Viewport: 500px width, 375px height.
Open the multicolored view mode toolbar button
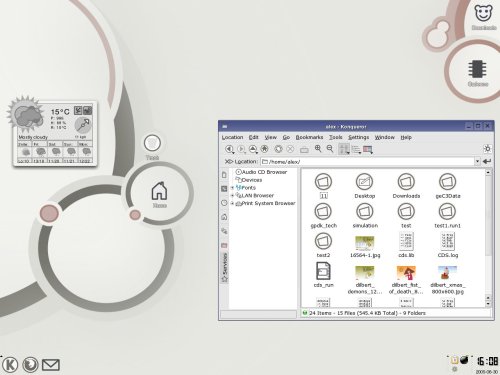368,149
